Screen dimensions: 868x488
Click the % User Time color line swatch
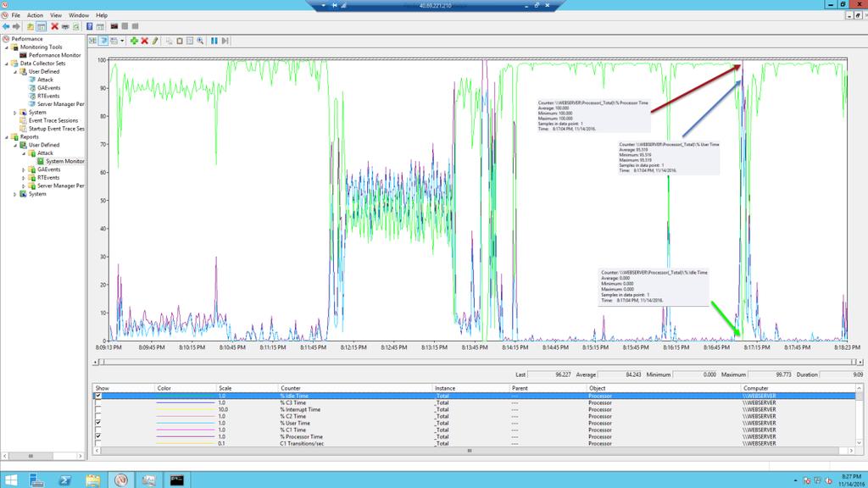click(x=185, y=424)
